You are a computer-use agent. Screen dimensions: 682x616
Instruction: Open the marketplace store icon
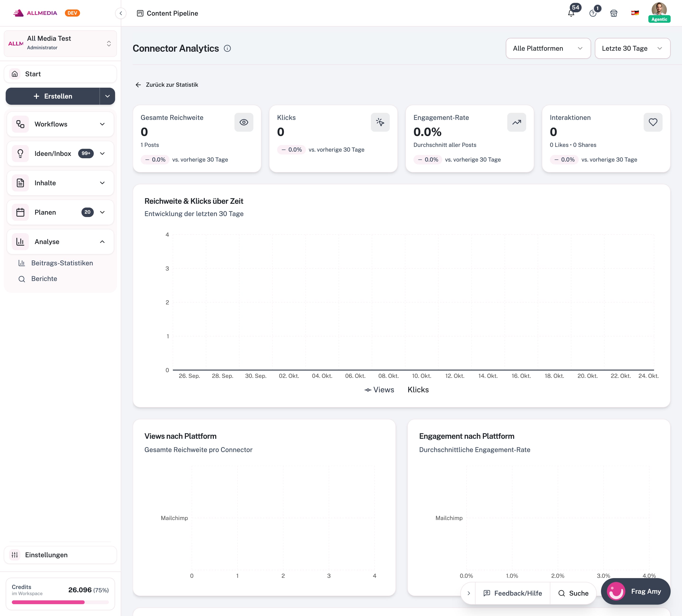(614, 13)
